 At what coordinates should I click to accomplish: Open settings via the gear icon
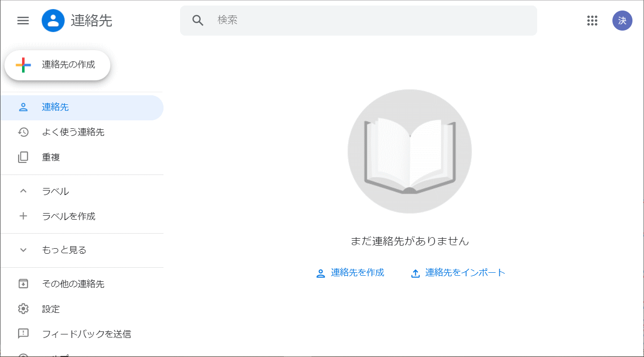[23, 309]
